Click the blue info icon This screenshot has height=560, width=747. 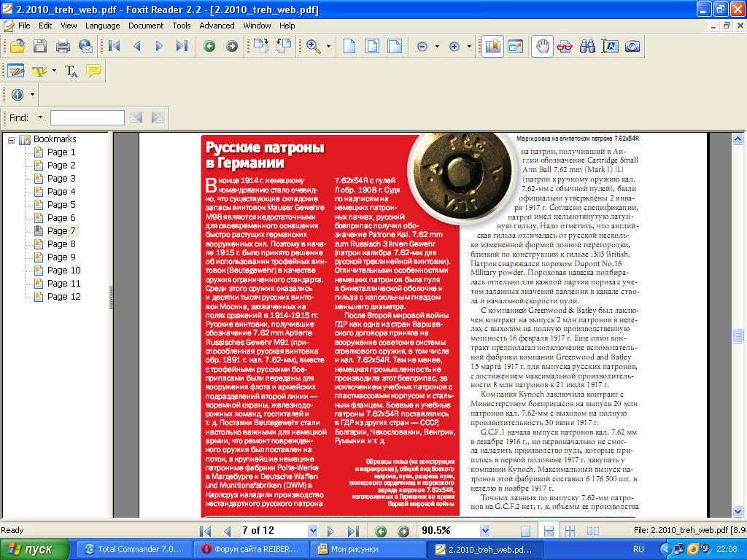point(18,95)
